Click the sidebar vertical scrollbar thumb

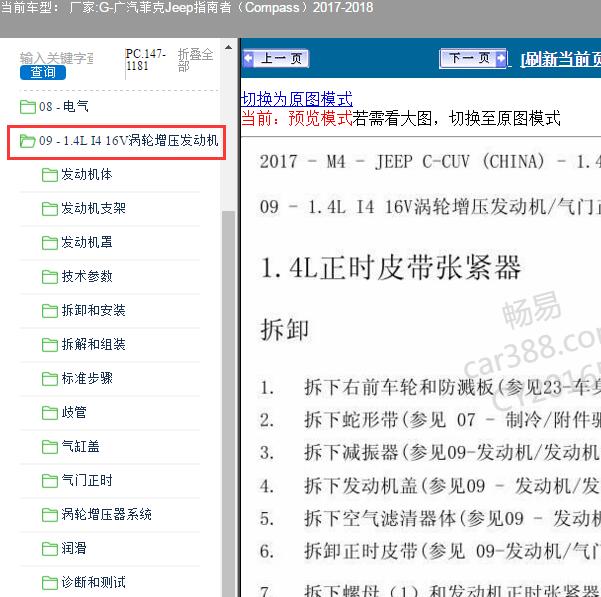pos(228,403)
